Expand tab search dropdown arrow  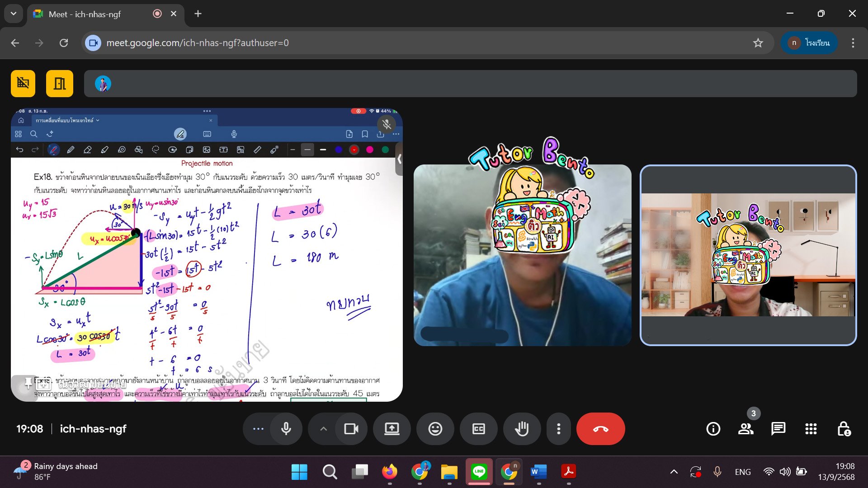point(14,14)
